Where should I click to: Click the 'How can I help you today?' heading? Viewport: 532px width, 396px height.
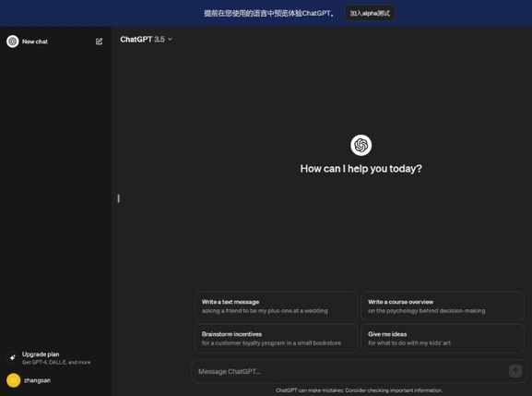point(361,169)
